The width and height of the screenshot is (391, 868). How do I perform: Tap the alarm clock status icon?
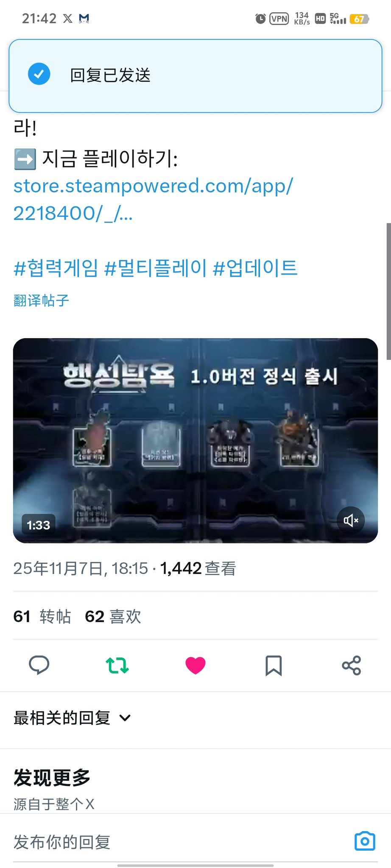pos(260,19)
